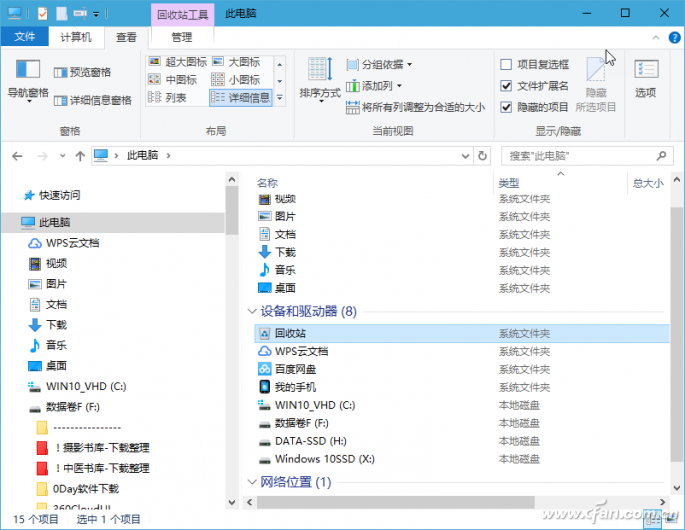The height and width of the screenshot is (530, 685).
Task: Open the File (文件) tab
Action: click(24, 37)
